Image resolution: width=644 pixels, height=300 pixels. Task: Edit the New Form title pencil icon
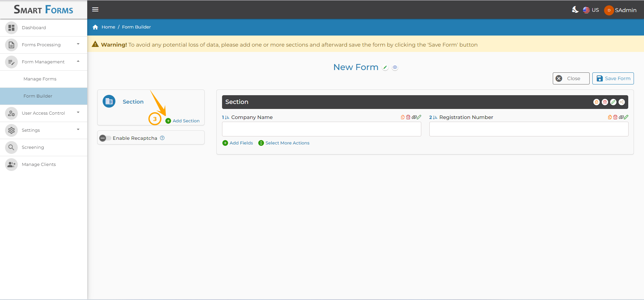[385, 68]
